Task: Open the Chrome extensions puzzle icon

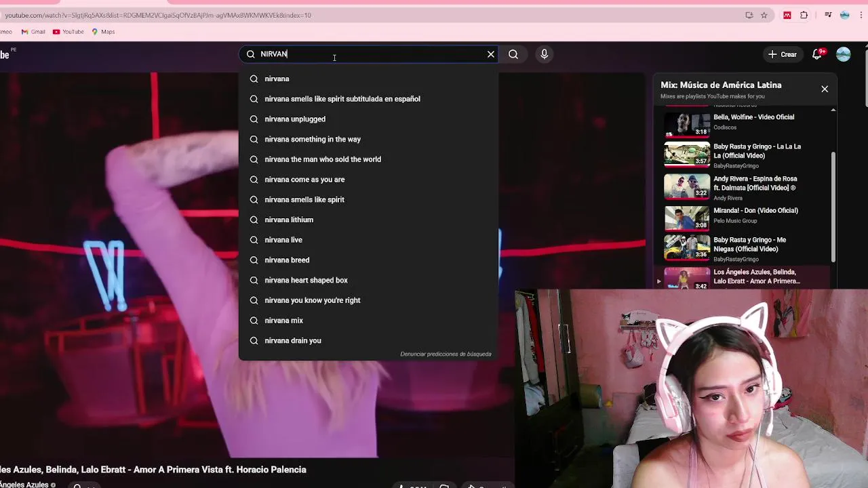Action: pyautogui.click(x=804, y=15)
